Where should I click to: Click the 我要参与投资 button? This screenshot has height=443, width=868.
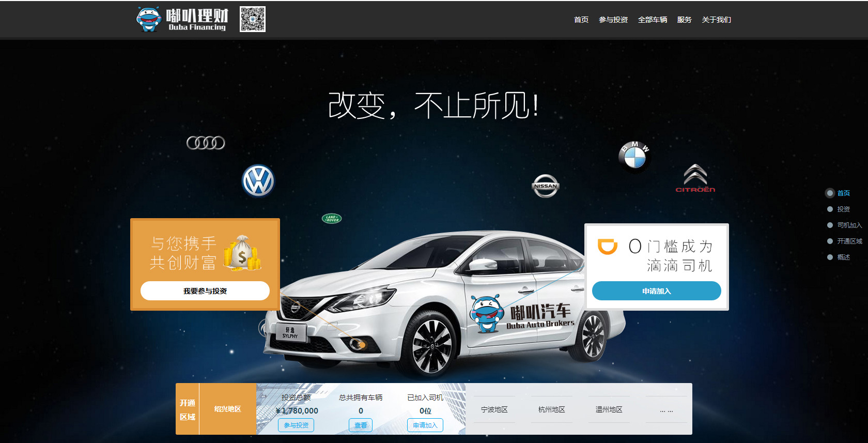[x=205, y=291]
